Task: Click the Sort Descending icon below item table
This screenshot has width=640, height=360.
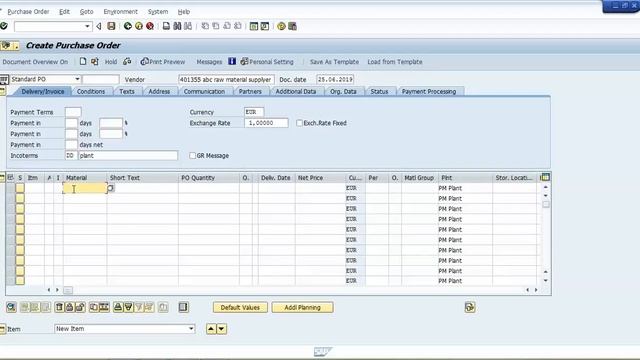Action: pos(128,307)
